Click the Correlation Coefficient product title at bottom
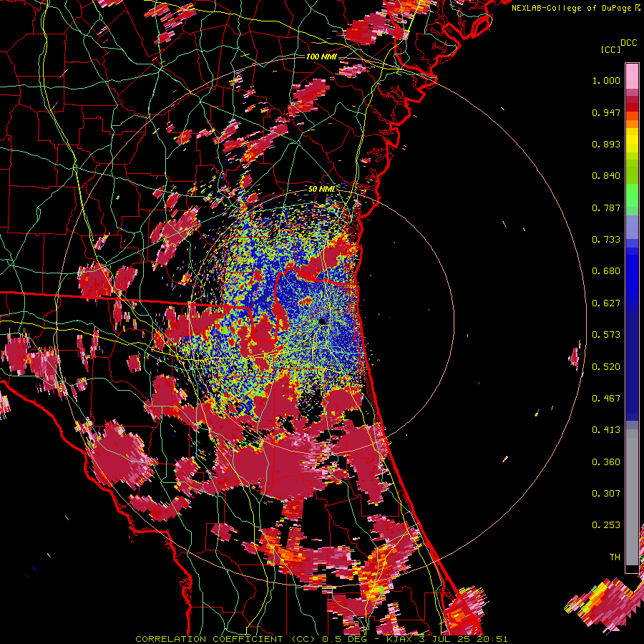Screen dimensions: 644x644 click(x=225, y=639)
